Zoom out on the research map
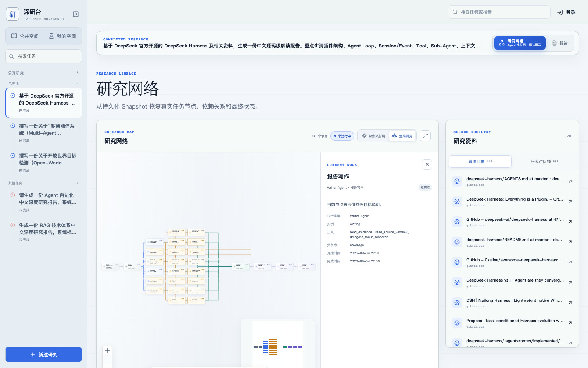This screenshot has width=588, height=368. click(x=107, y=360)
